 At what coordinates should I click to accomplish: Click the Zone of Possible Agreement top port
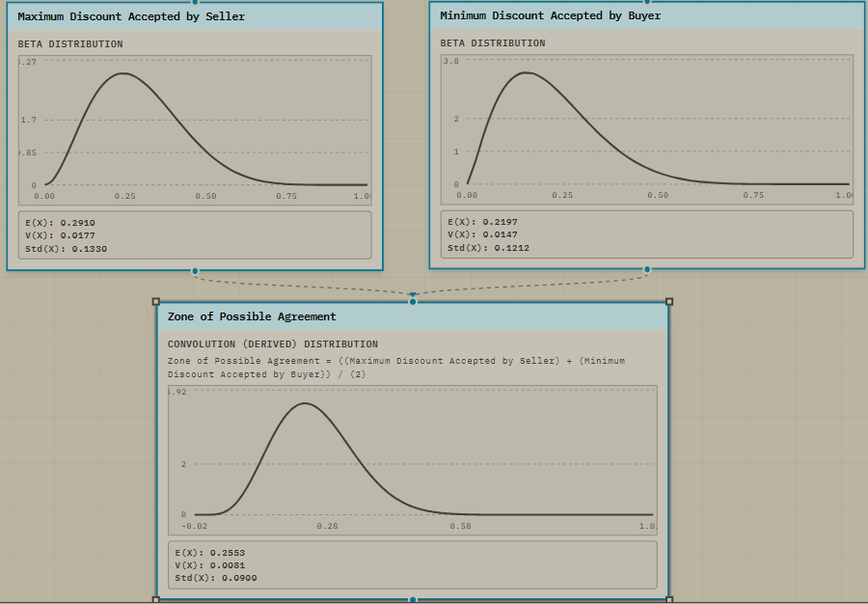point(413,301)
